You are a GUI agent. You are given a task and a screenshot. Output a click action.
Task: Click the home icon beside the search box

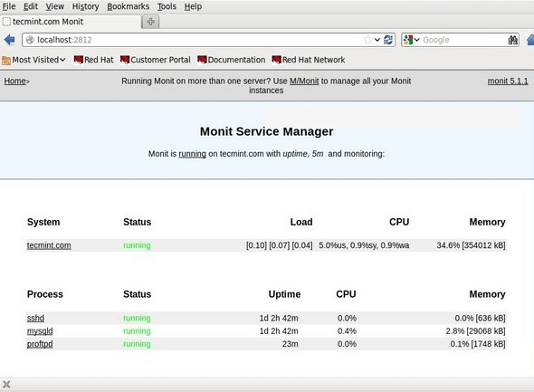[530, 40]
